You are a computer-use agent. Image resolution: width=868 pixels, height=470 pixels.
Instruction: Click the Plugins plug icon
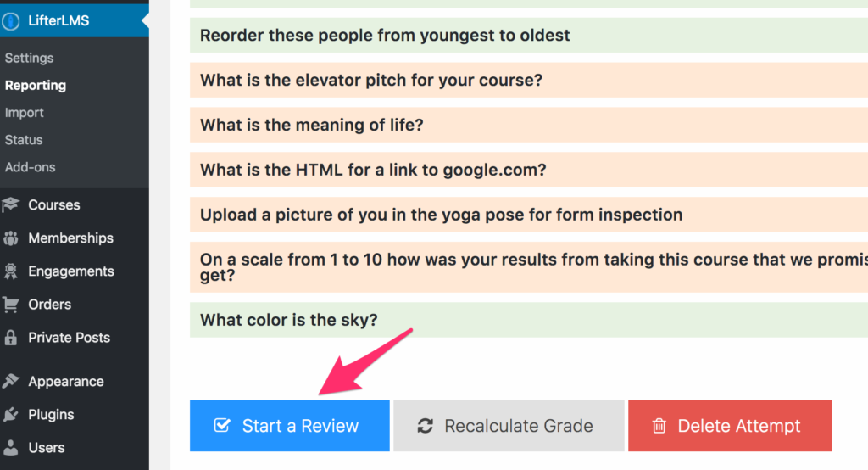tap(10, 415)
